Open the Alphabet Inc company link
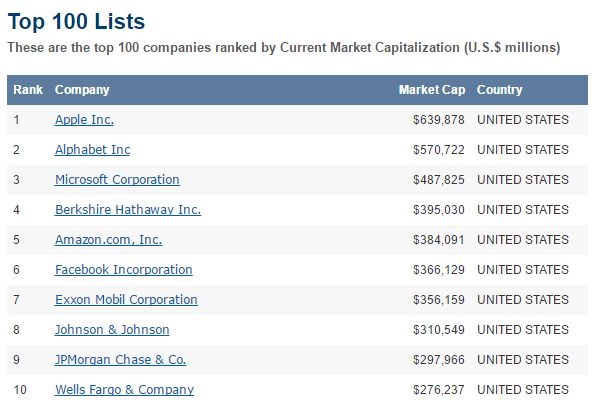 pyautogui.click(x=93, y=150)
